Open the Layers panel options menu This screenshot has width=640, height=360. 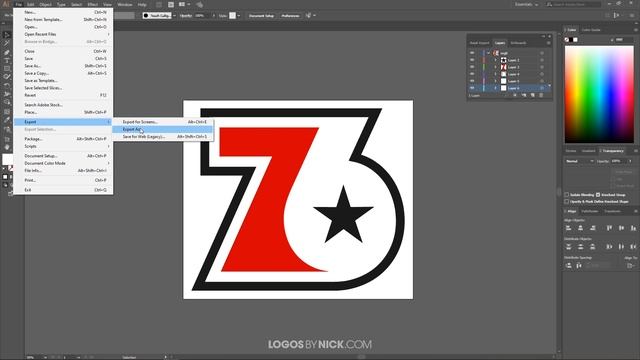coord(549,43)
